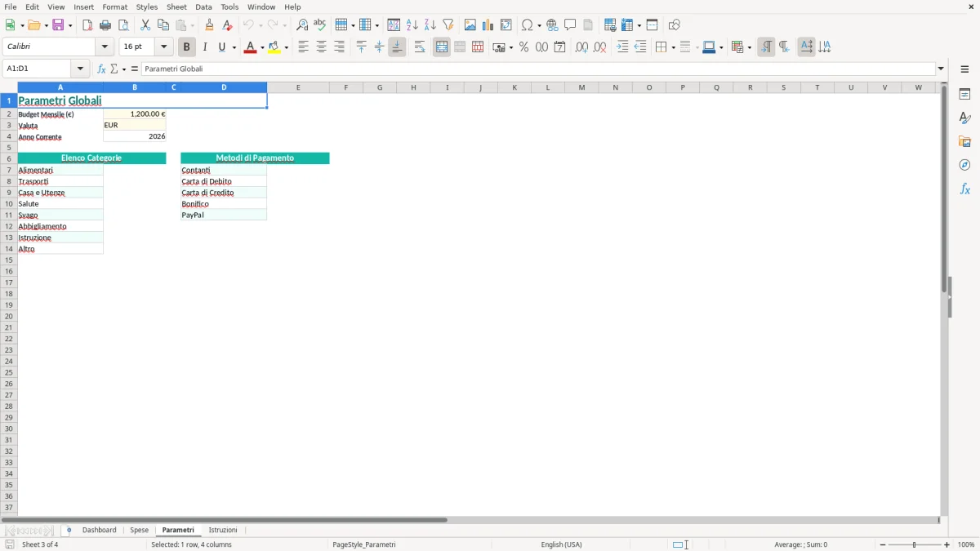Open the font name dropdown
This screenshot has width=980, height=551.
tap(105, 47)
